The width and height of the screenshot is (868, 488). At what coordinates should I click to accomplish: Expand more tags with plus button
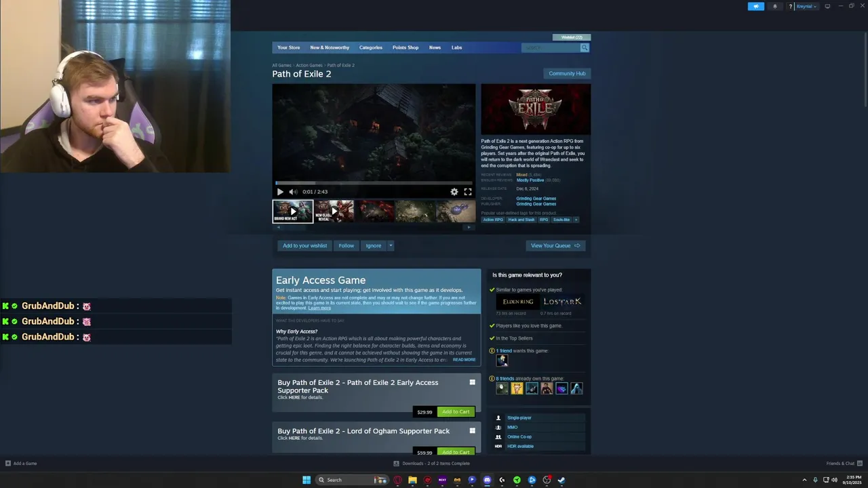pos(576,220)
